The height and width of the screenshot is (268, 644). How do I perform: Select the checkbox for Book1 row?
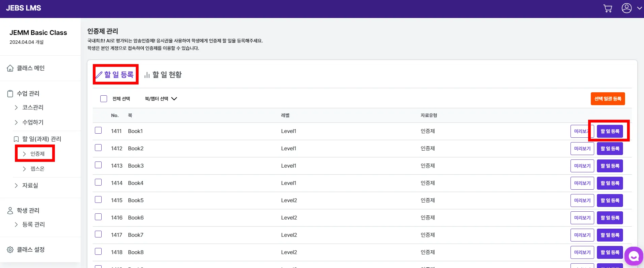(x=98, y=131)
